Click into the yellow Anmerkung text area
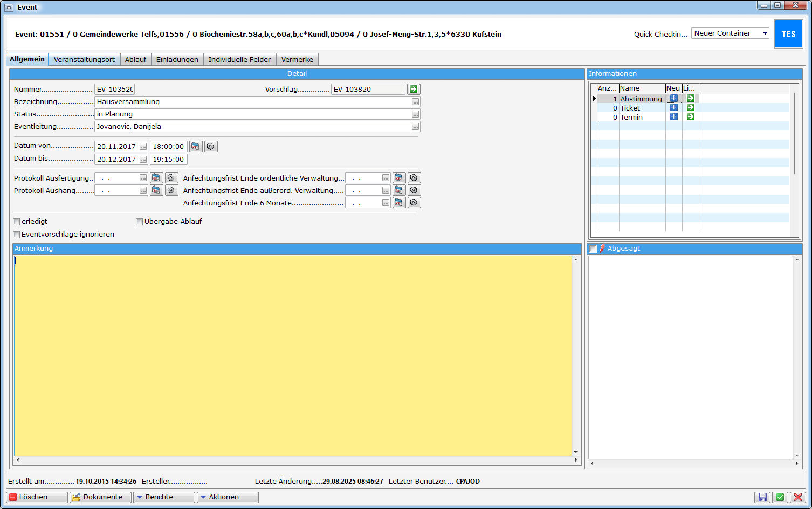Image resolution: width=812 pixels, height=509 pixels. tap(293, 356)
